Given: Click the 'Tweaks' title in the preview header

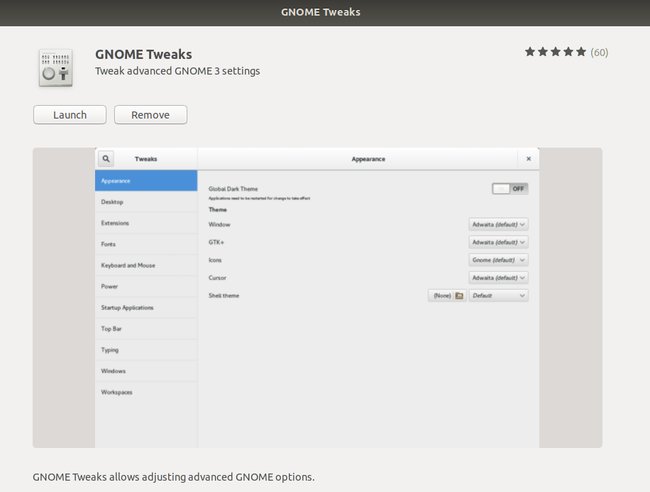Looking at the screenshot, I should [146, 159].
